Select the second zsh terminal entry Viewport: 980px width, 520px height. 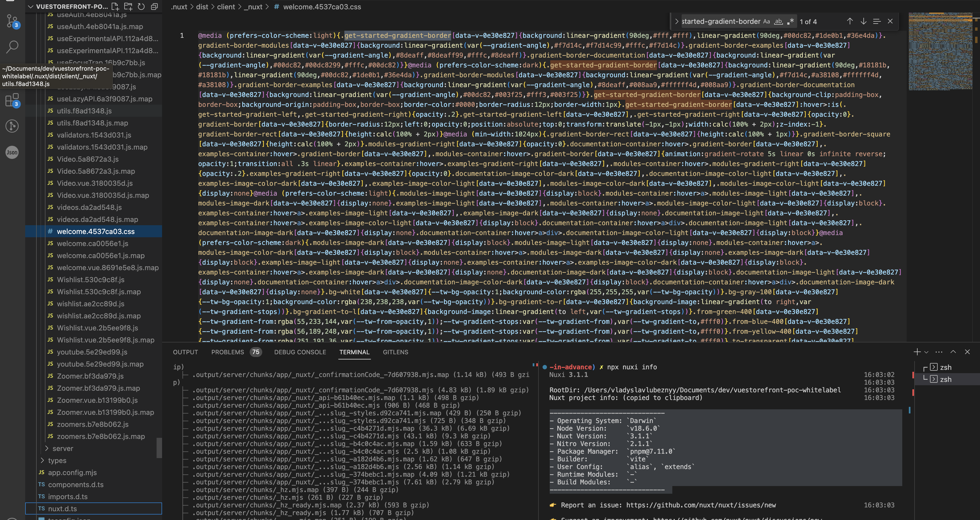tap(946, 379)
